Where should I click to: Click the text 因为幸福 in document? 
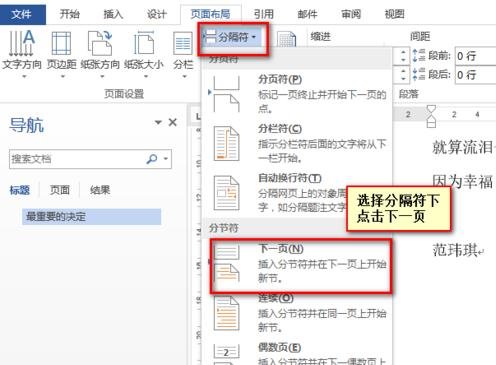(463, 182)
